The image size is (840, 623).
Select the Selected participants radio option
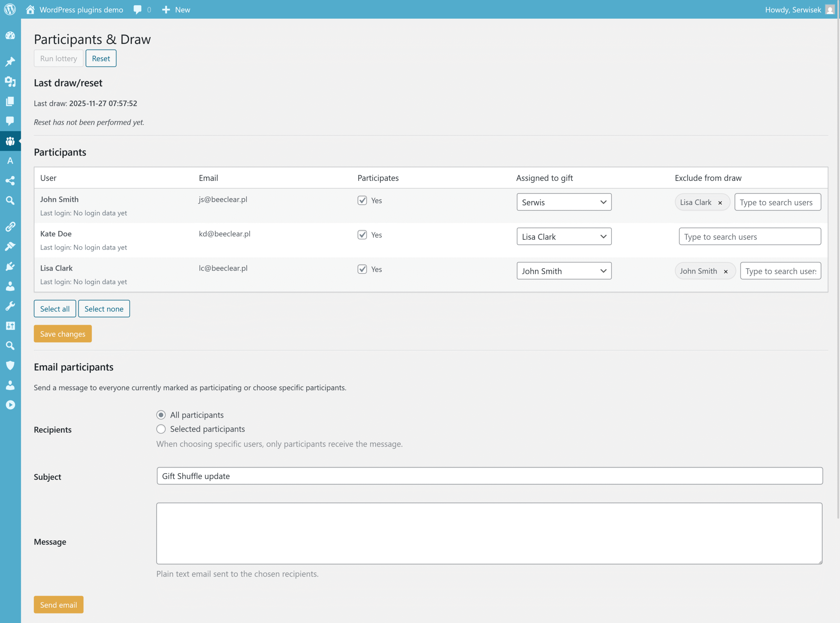161,429
